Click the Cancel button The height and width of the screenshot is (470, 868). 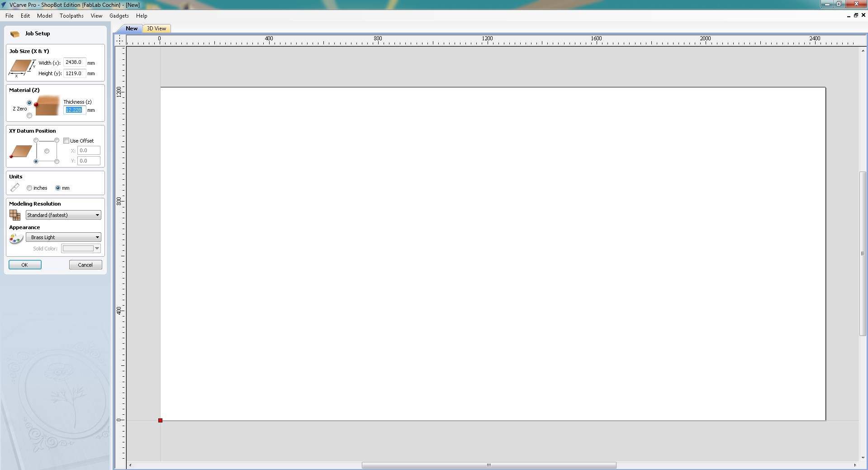(x=85, y=264)
